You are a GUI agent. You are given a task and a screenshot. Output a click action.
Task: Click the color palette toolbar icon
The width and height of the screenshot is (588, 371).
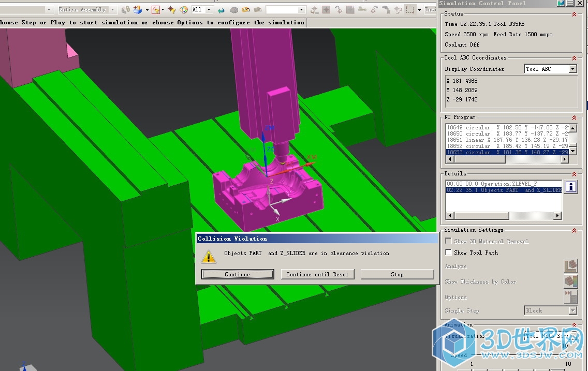click(183, 10)
